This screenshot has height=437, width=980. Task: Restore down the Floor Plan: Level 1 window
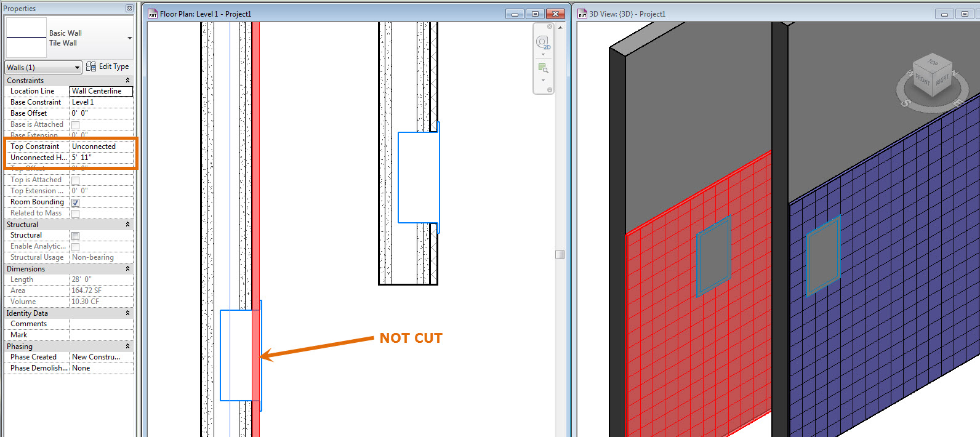pos(535,14)
